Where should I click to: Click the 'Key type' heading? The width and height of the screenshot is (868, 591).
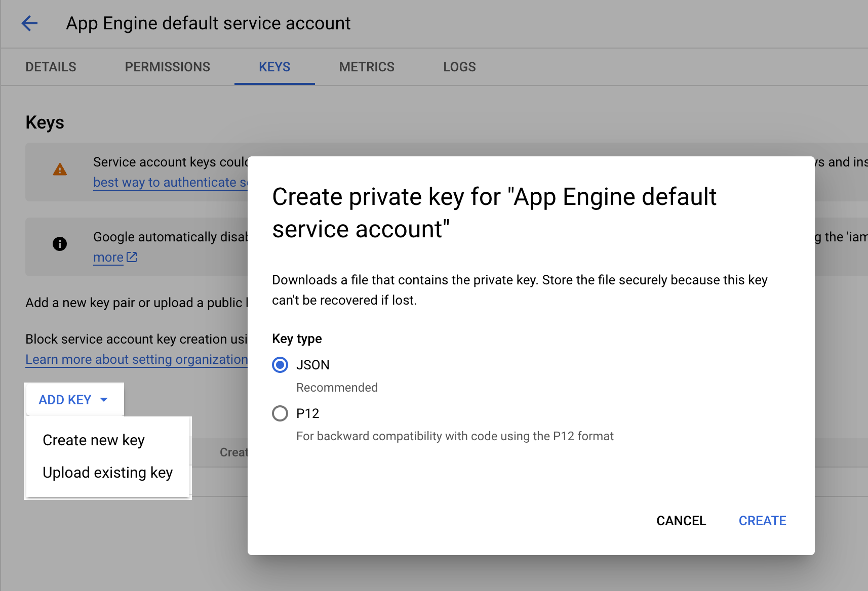tap(297, 339)
